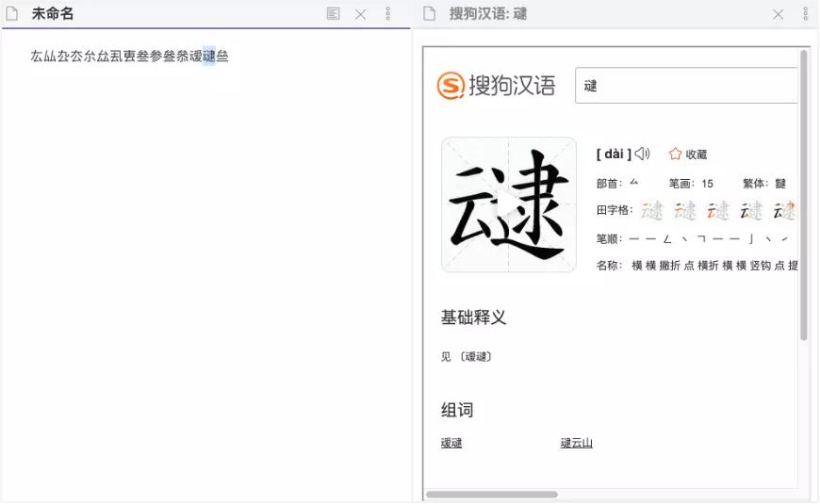The width and height of the screenshot is (820, 504).
Task: Click the line of characters starting with 厷
Action: tap(129, 56)
